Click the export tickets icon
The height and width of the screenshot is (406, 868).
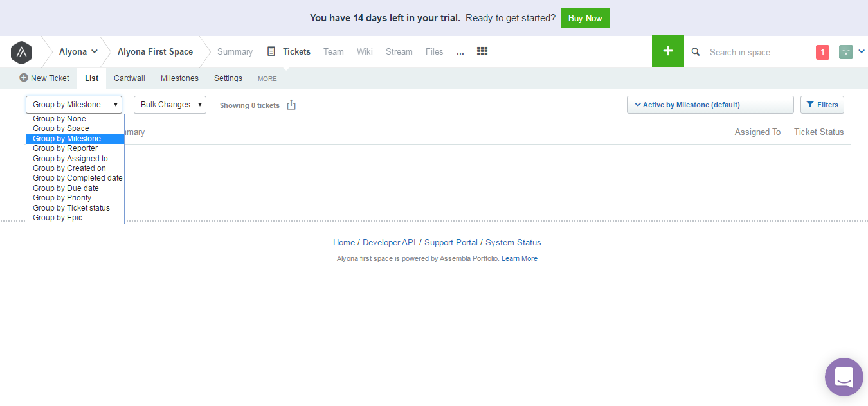(291, 105)
